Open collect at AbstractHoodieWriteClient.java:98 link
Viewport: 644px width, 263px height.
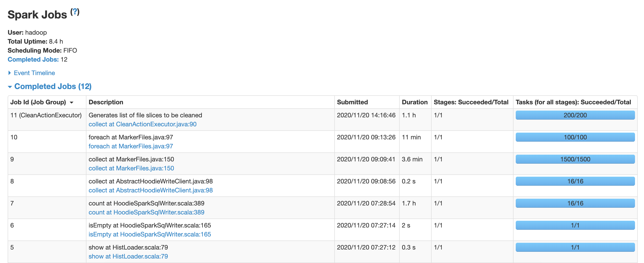151,190
